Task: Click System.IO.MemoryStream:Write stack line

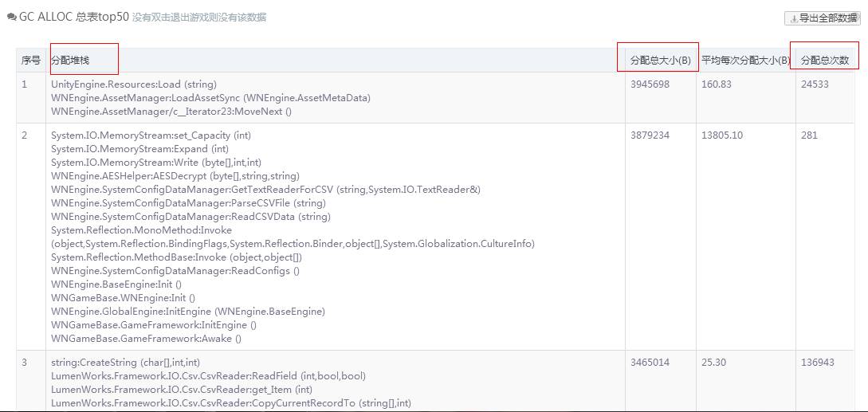Action: click(155, 163)
